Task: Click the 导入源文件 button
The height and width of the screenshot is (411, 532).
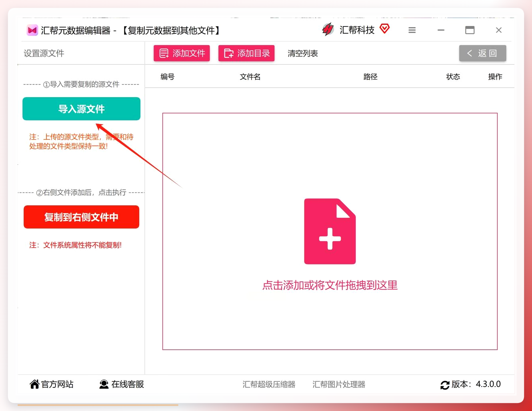Action: pyautogui.click(x=81, y=109)
